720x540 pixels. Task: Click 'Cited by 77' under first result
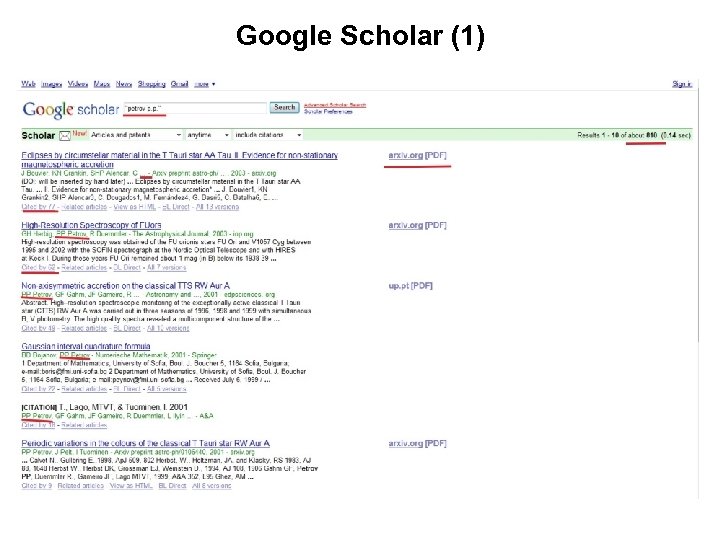click(x=38, y=208)
